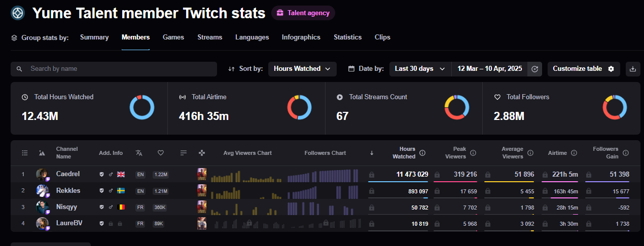Click the refresh date range icon
The height and width of the screenshot is (246, 644).
coord(534,69)
